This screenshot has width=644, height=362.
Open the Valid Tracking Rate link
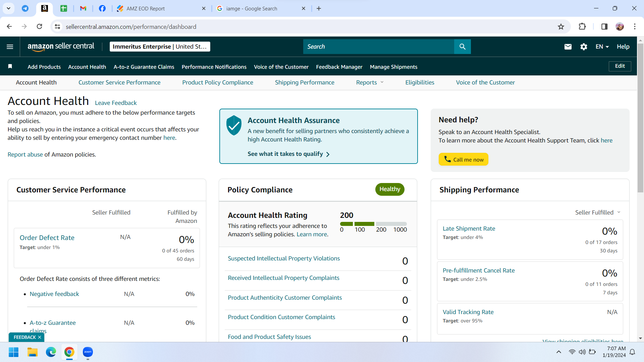pos(468,312)
